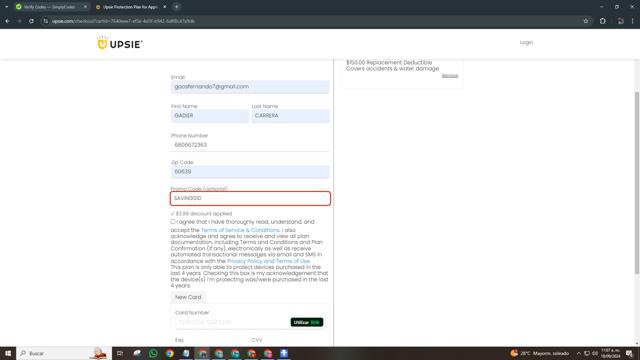Click the Promo Code field
The image size is (640, 360).
(250, 198)
